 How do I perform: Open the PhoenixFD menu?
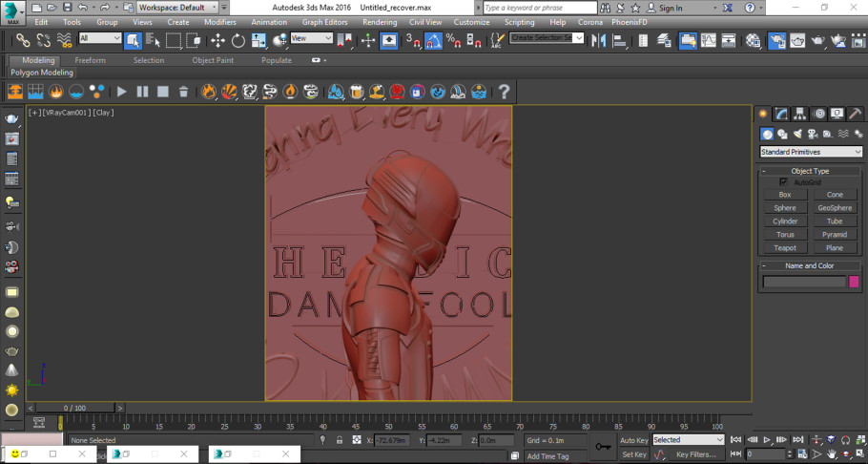630,22
